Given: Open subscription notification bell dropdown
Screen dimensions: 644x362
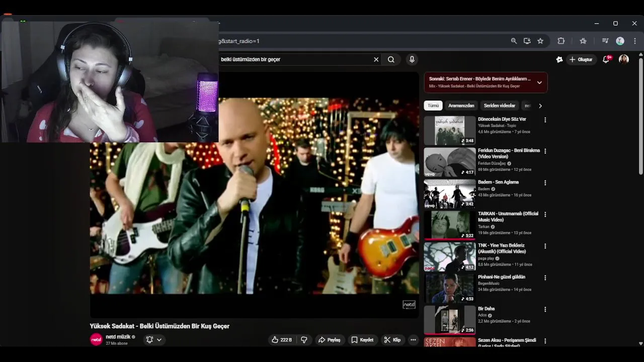Looking at the screenshot, I should click(154, 340).
